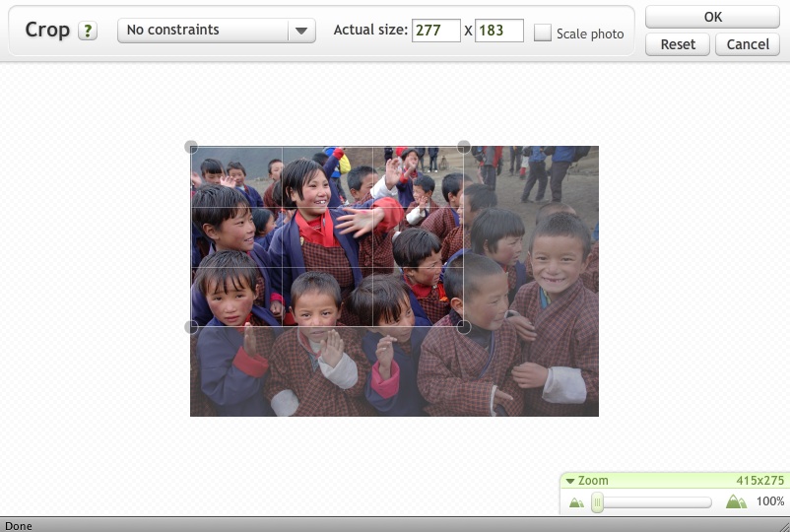Click the top-left crop handle
The image size is (790, 532).
pos(191,147)
